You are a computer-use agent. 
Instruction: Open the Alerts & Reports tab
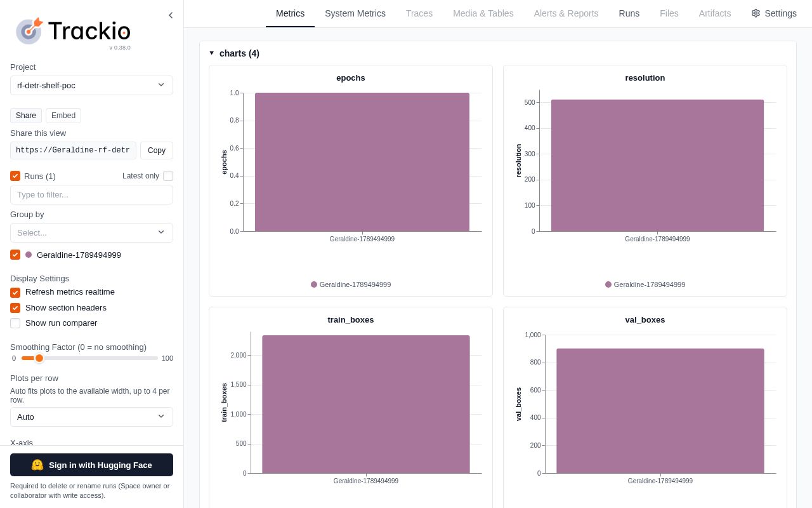click(566, 13)
